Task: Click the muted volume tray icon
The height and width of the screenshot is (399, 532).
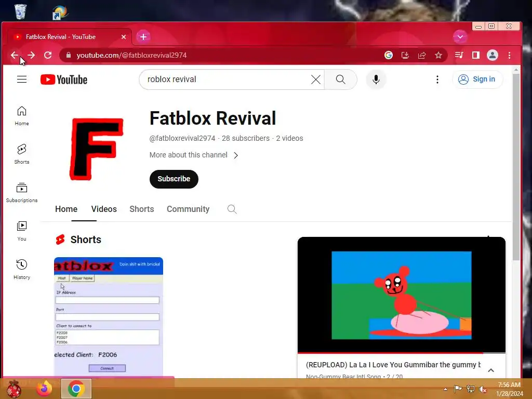Action: point(483,389)
